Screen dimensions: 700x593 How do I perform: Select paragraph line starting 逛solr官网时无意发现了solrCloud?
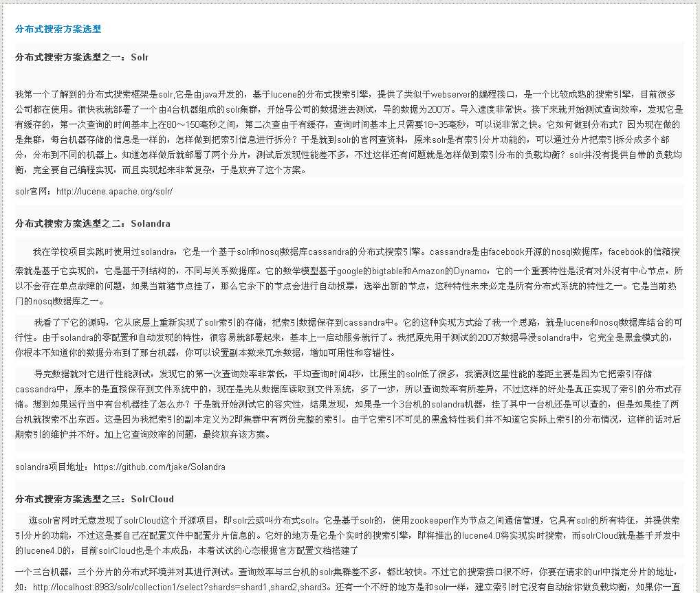(x=354, y=520)
